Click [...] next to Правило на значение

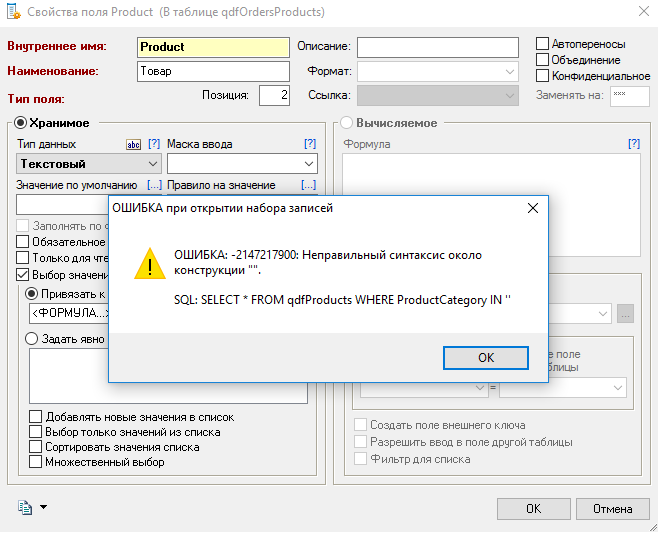pyautogui.click(x=308, y=185)
